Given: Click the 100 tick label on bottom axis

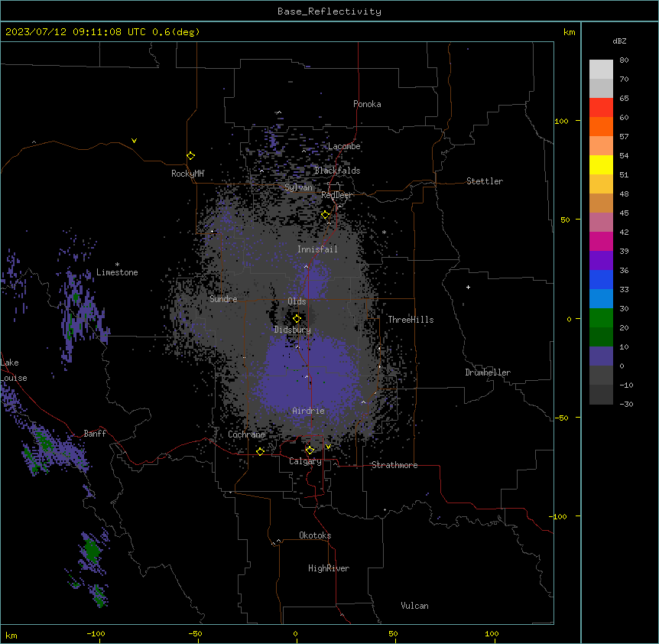Looking at the screenshot, I should [492, 633].
